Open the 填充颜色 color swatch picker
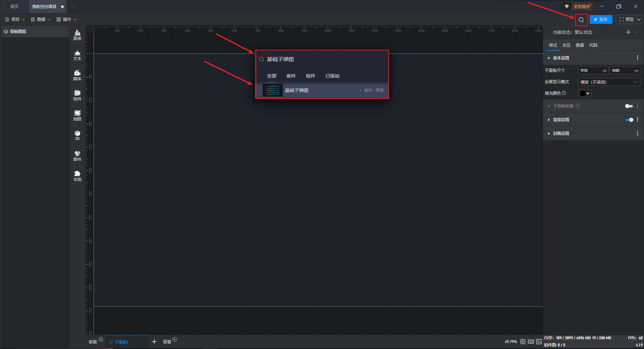 pyautogui.click(x=585, y=94)
